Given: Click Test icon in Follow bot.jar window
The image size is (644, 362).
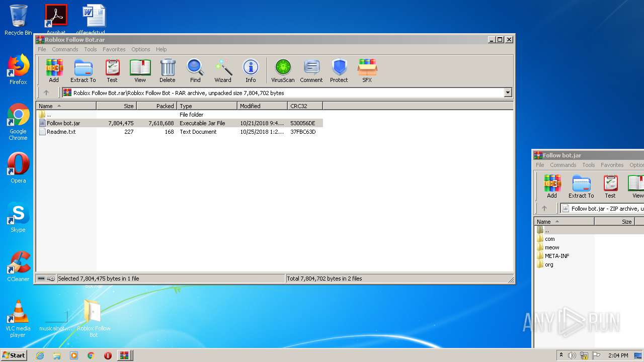Looking at the screenshot, I should 610,186.
